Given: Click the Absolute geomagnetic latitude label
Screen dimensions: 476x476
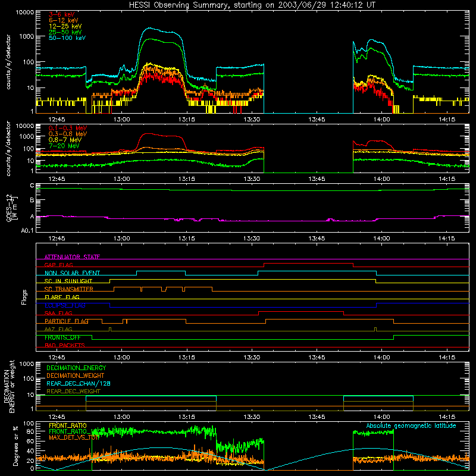Looking at the screenshot, I should (x=411, y=425).
